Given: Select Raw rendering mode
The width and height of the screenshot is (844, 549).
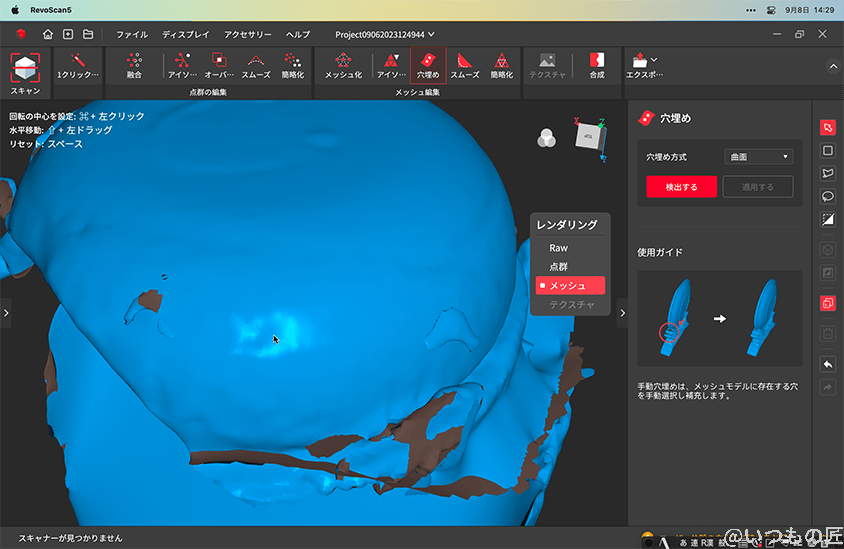Looking at the screenshot, I should tap(558, 248).
